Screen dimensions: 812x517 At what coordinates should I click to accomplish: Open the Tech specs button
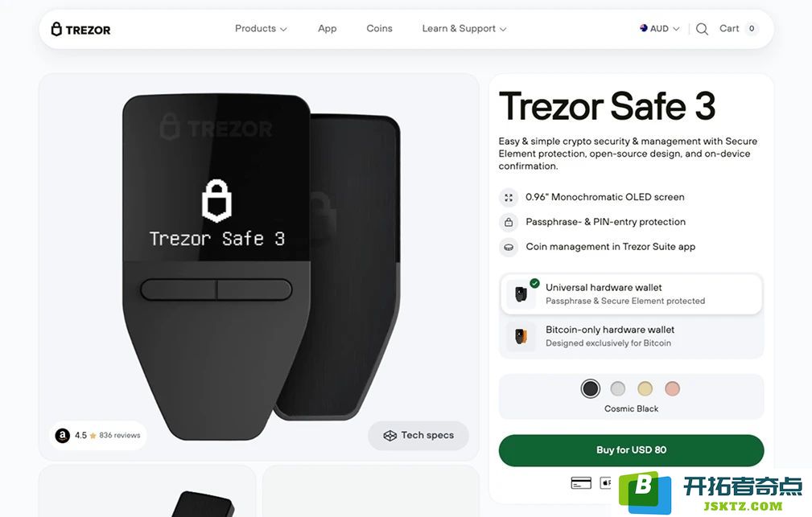[418, 436]
